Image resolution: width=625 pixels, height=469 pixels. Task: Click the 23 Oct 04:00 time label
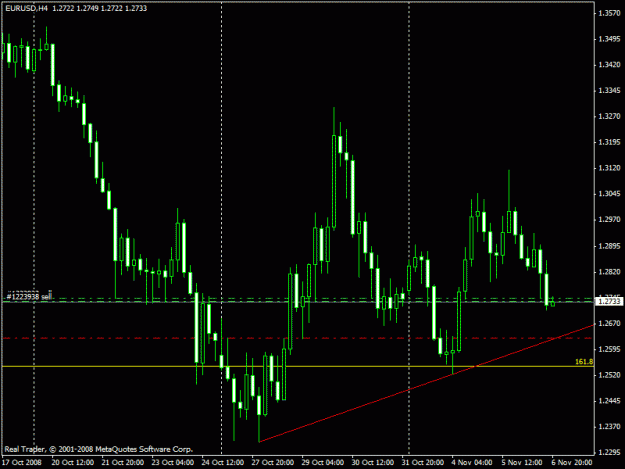click(173, 462)
